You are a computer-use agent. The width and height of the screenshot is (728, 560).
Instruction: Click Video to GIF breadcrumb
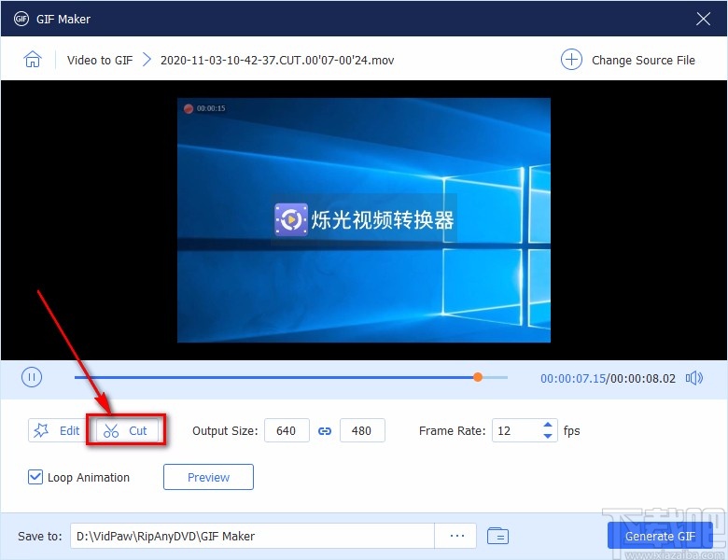[x=100, y=60]
